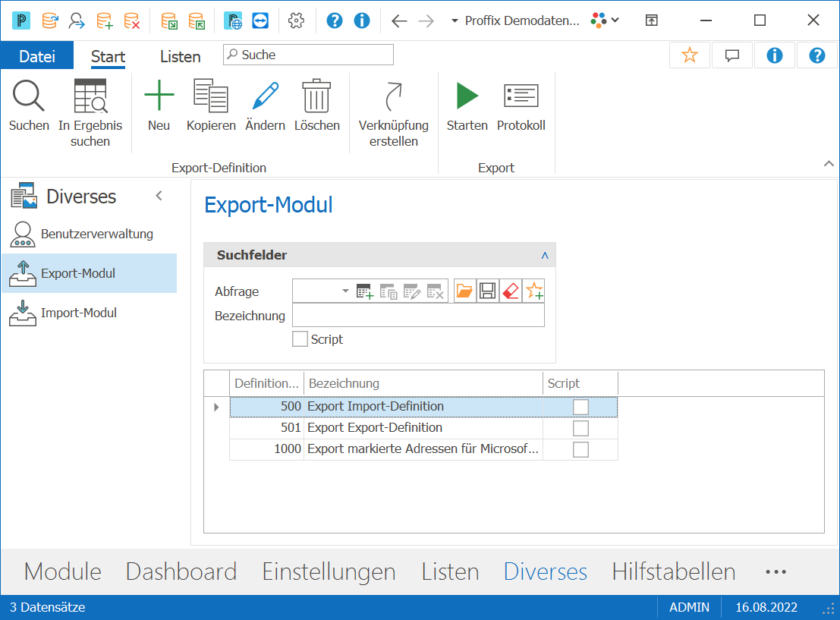Open the Abfrage dropdown list
The width and height of the screenshot is (840, 620).
pyautogui.click(x=345, y=291)
